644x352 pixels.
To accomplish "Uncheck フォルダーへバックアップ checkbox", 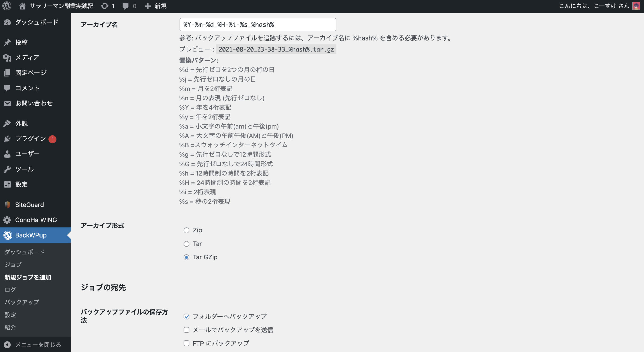I will [x=186, y=316].
